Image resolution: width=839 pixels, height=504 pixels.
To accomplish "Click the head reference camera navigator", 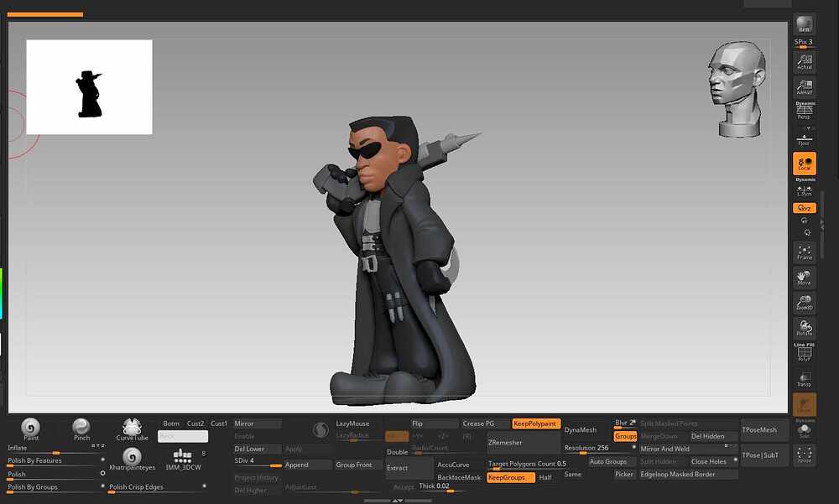I will click(737, 90).
